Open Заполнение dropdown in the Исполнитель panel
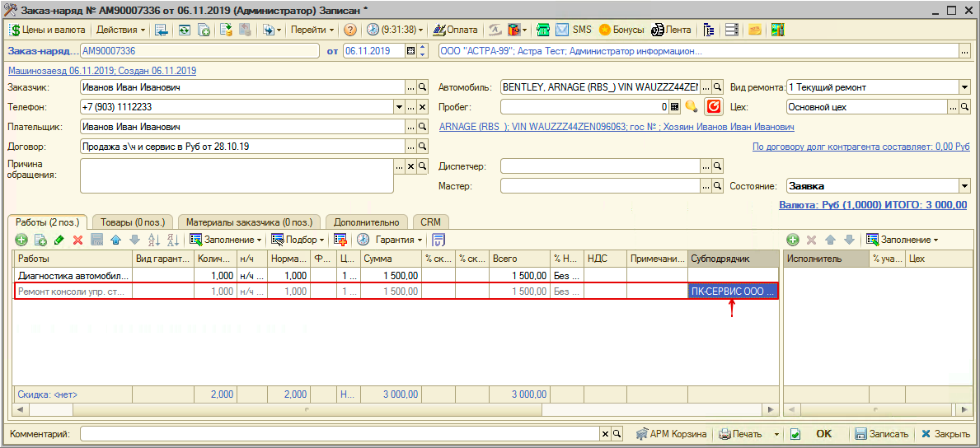 [x=903, y=240]
